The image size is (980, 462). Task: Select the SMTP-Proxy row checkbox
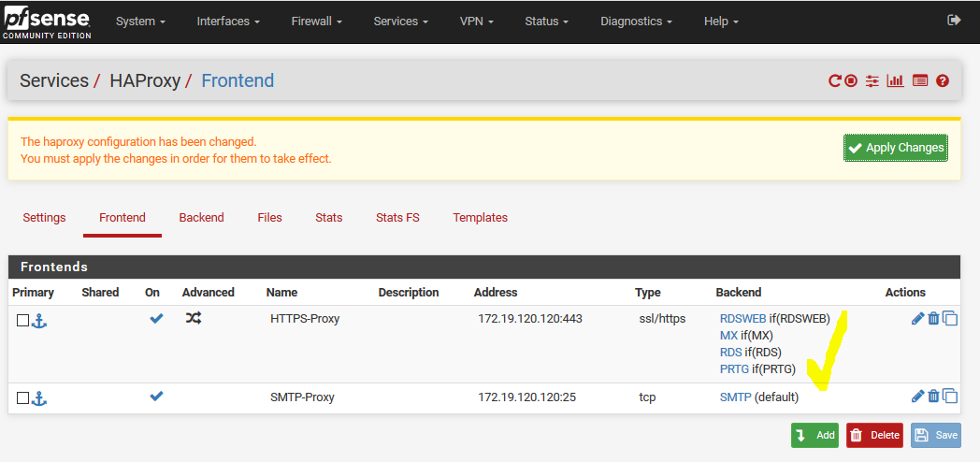(23, 398)
